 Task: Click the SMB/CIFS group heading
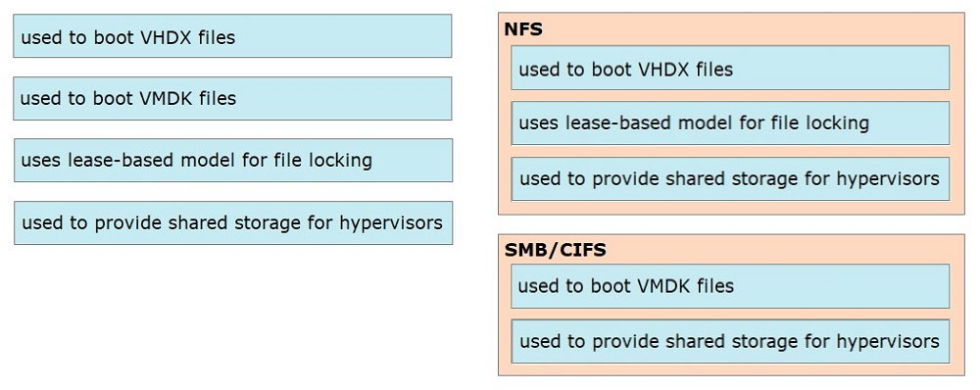point(555,250)
